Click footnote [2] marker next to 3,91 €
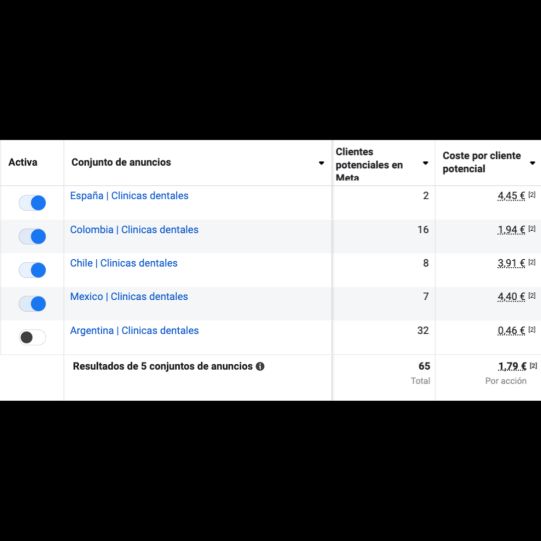This screenshot has width=541, height=541. pyautogui.click(x=532, y=262)
